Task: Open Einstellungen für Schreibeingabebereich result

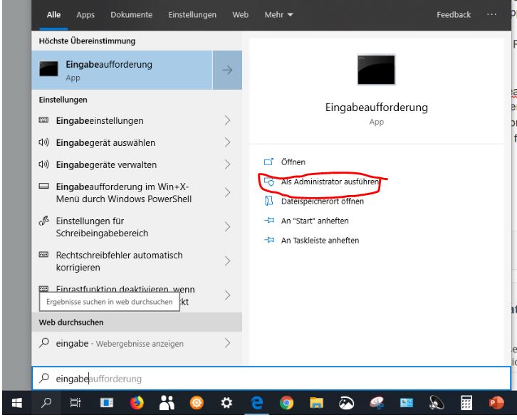Action: [137, 227]
